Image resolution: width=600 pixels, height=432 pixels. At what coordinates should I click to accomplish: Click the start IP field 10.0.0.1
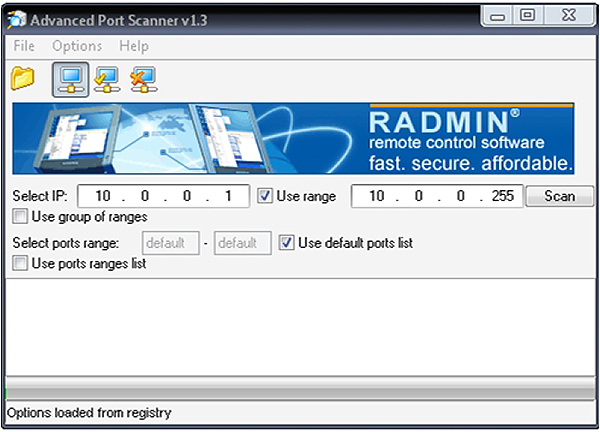(x=163, y=196)
